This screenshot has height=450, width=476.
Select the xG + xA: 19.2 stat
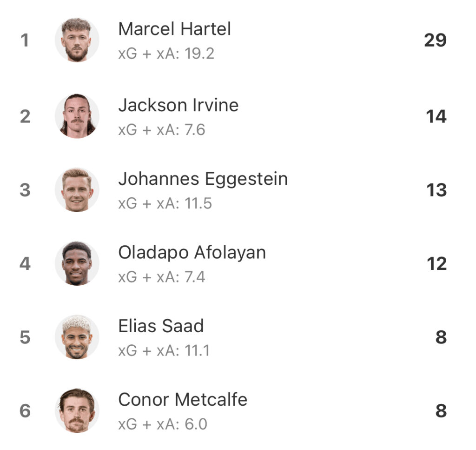click(x=166, y=54)
